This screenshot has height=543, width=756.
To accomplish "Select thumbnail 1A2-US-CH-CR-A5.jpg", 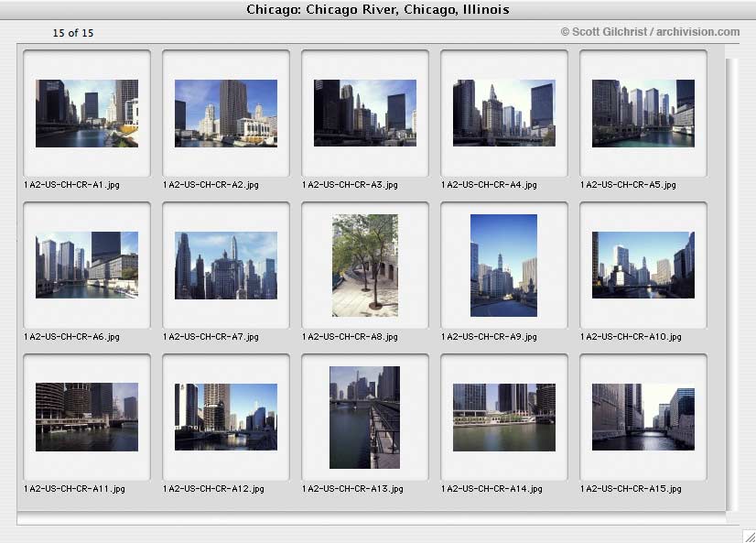I will [x=643, y=114].
